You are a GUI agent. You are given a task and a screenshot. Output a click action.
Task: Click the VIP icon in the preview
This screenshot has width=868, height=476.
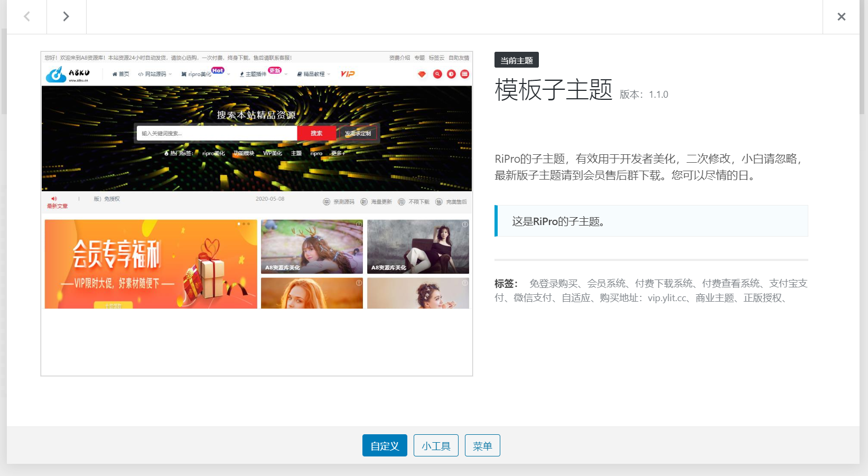pyautogui.click(x=348, y=74)
